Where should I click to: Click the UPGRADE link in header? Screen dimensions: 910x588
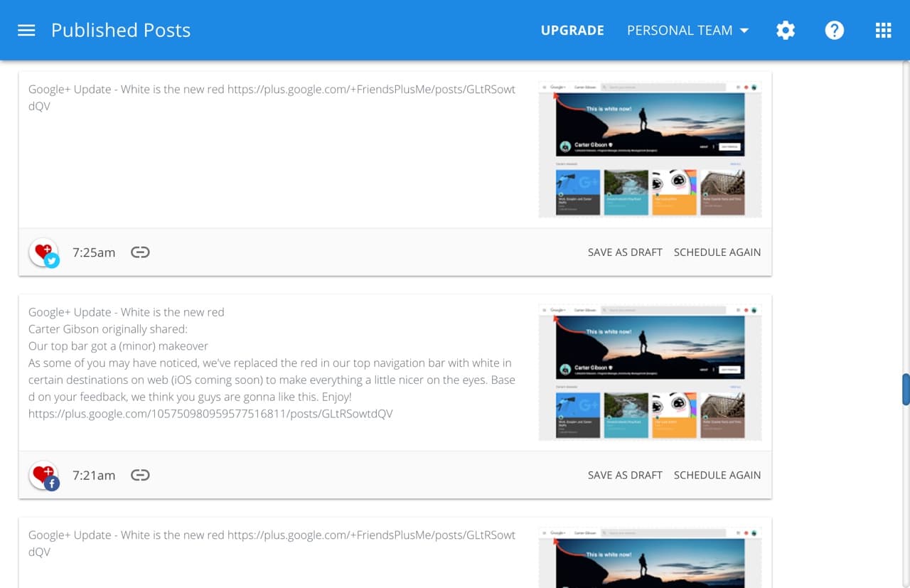[572, 31]
